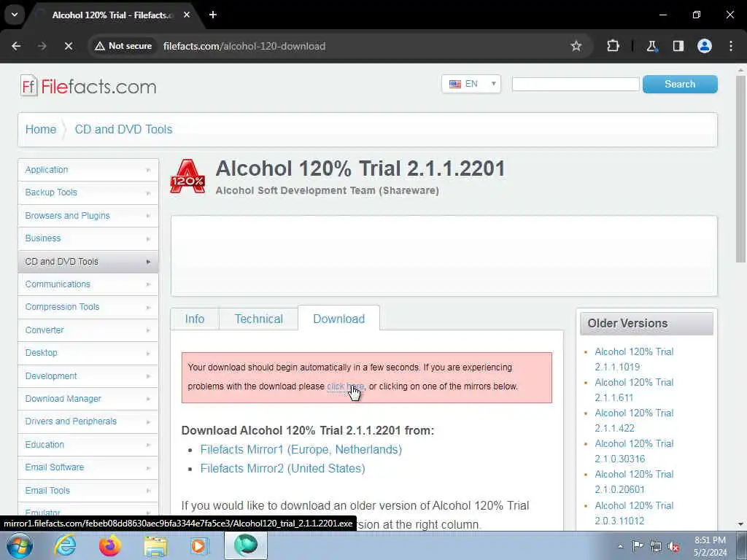Switch to the Info tab
Viewport: 747px width, 560px height.
click(x=194, y=319)
